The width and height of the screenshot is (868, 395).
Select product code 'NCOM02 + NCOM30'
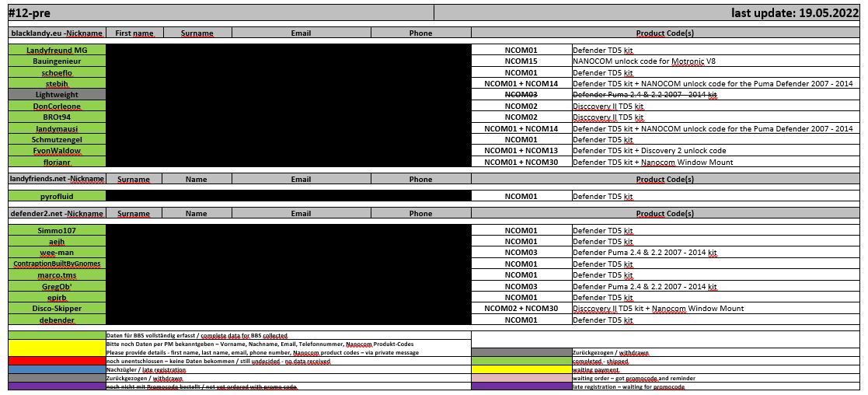click(x=521, y=309)
